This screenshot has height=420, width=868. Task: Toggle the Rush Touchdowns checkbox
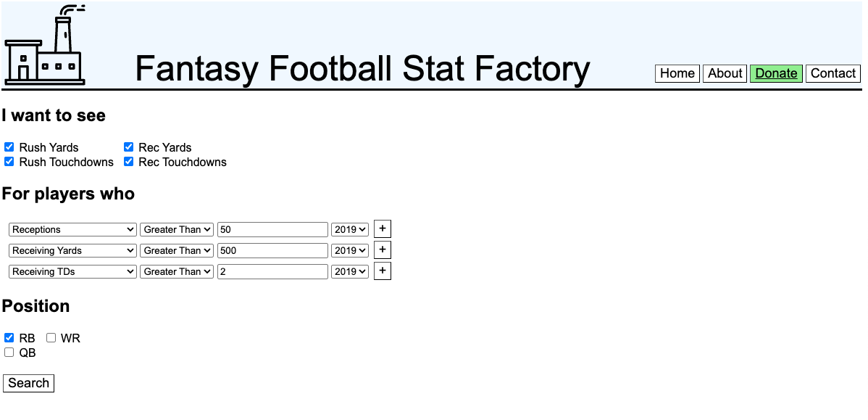click(x=9, y=162)
